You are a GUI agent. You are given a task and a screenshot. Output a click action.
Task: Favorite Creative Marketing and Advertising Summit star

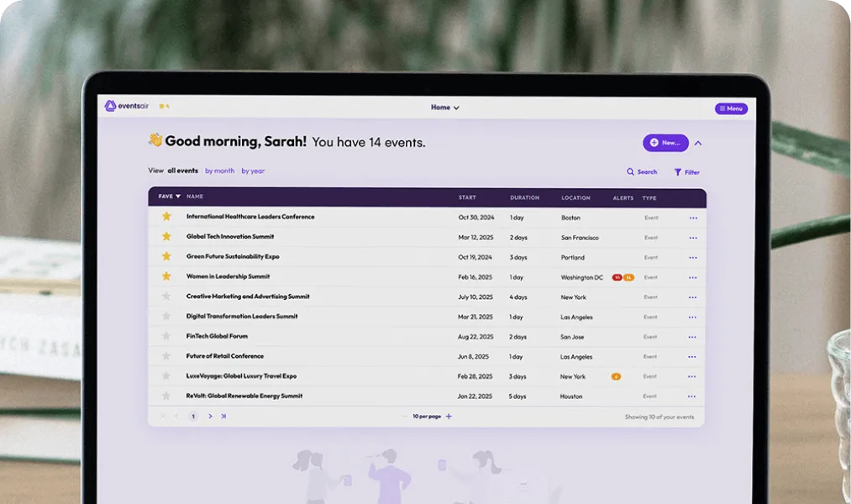point(166,297)
